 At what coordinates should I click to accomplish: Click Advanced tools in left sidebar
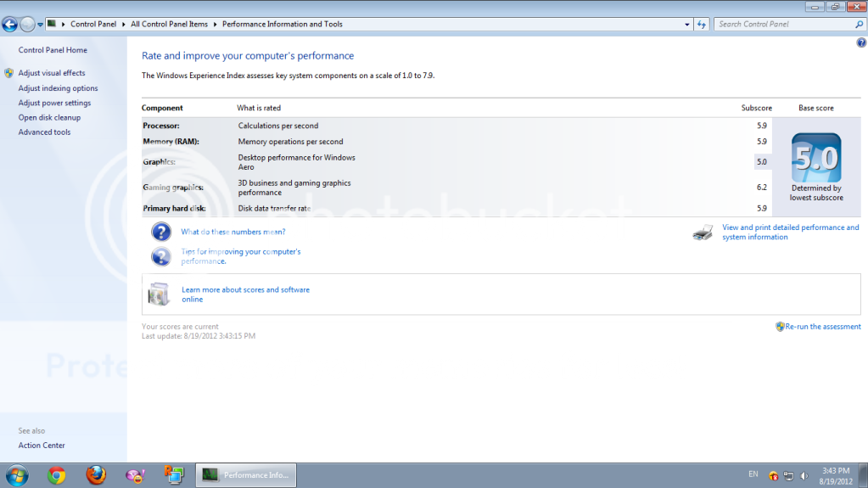(x=45, y=132)
